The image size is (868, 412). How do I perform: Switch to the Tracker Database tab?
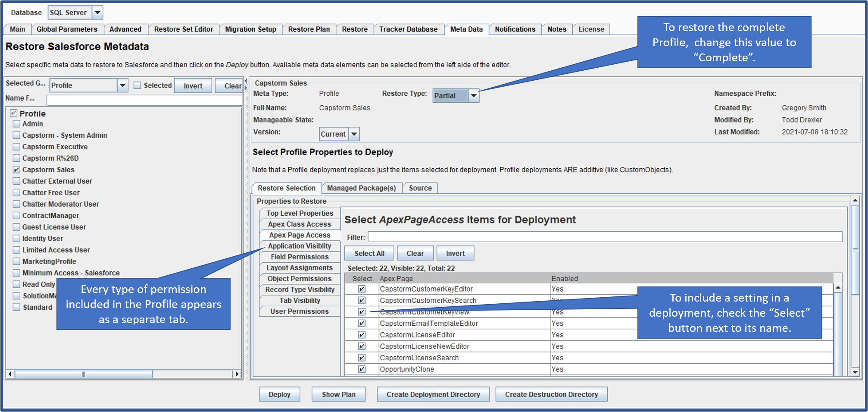tap(408, 29)
